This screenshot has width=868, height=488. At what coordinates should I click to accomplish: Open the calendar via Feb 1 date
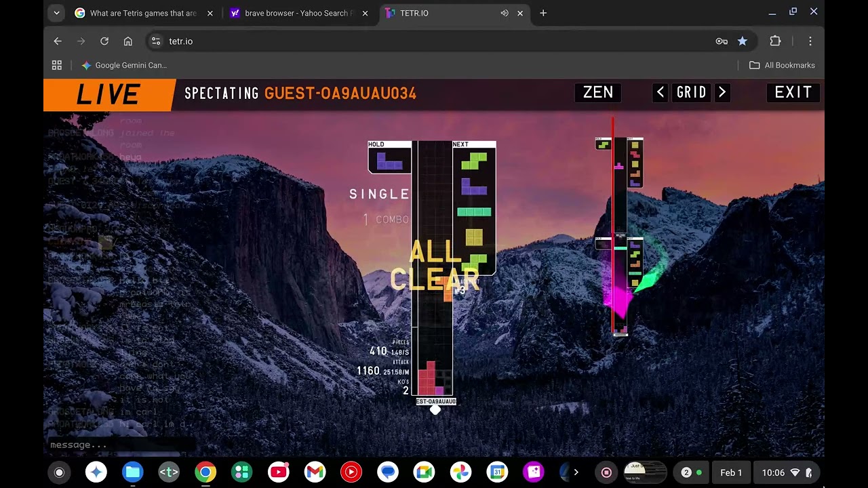[x=731, y=472]
